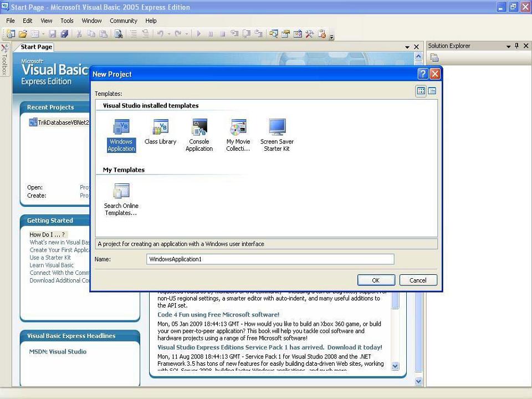
Task: Open the Undo history dropdown arrow
Action: click(x=168, y=34)
